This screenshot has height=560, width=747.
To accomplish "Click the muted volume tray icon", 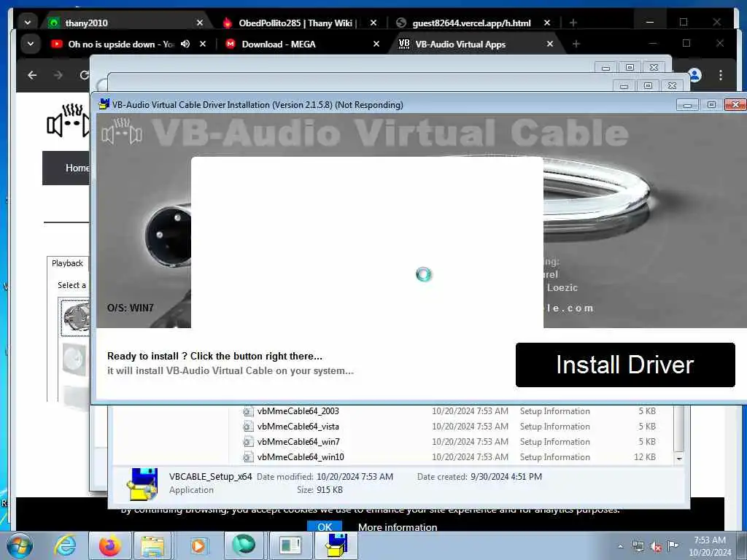I will coord(656,546).
